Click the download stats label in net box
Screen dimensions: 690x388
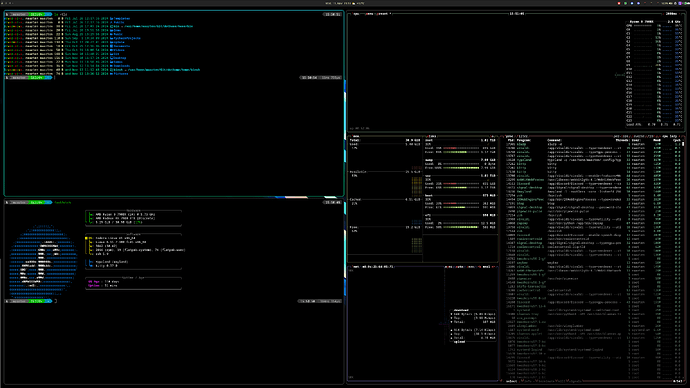(x=461, y=310)
